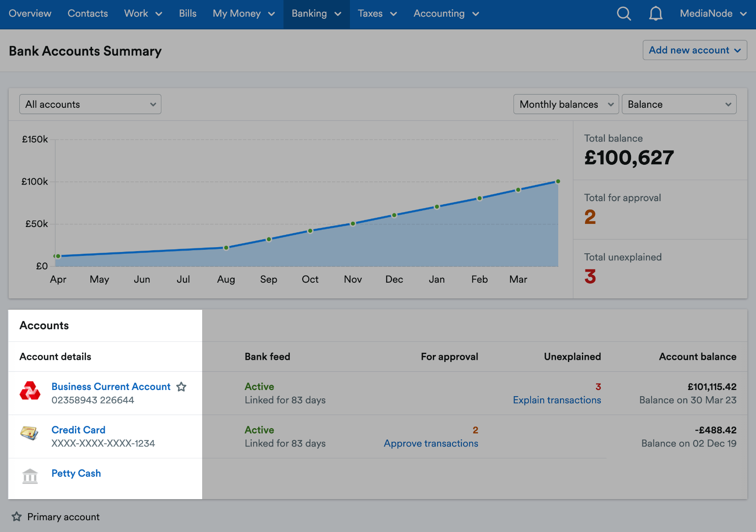Screen dimensions: 756x532
Task: Open the All accounts filter dropdown
Action: [x=90, y=104]
